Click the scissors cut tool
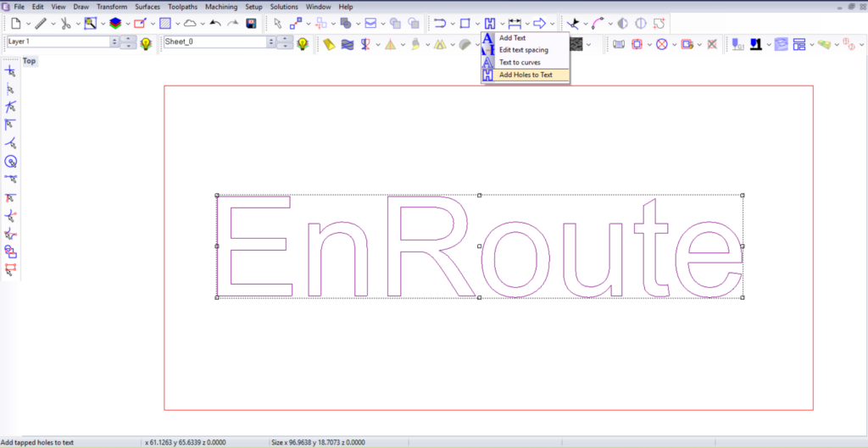This screenshot has width=868, height=448. pyautogui.click(x=65, y=24)
